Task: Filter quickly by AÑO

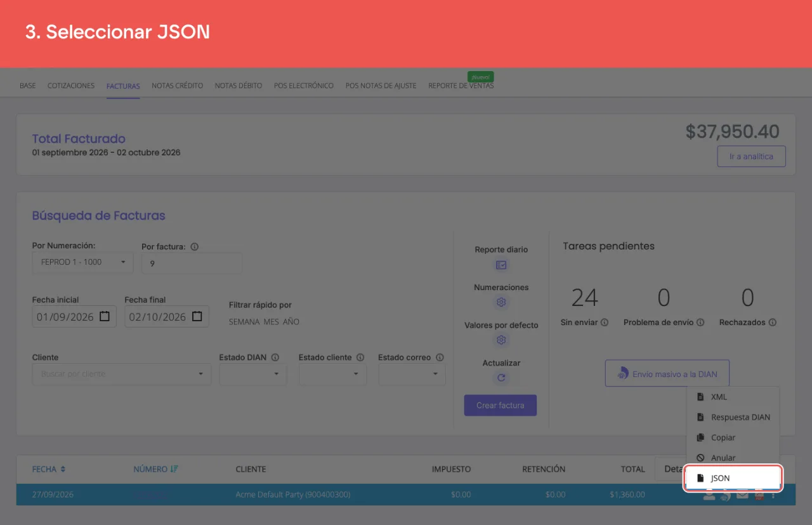Action: tap(291, 322)
